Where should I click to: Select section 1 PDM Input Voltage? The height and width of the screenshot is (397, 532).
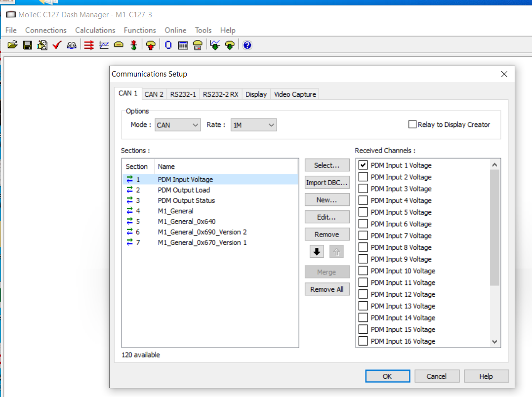click(210, 179)
